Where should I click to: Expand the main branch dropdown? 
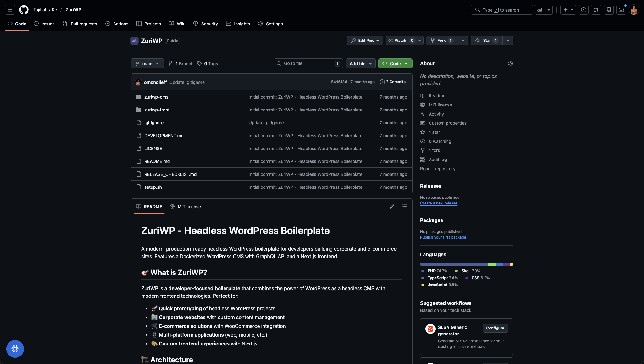click(147, 63)
